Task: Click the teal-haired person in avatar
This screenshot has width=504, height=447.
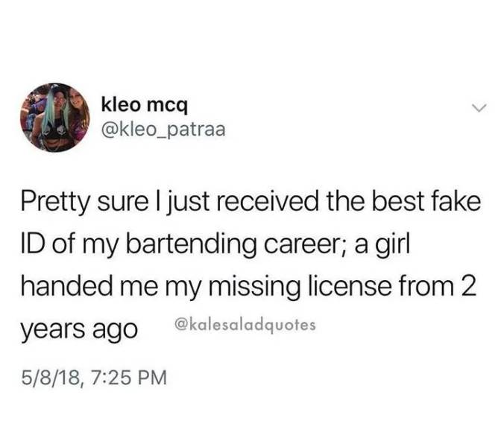Action: [54, 117]
